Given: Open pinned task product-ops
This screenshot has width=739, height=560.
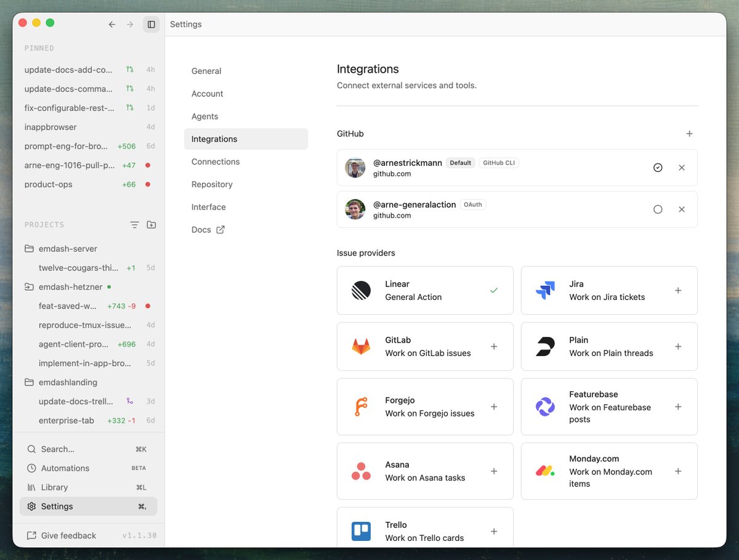Looking at the screenshot, I should (x=89, y=184).
